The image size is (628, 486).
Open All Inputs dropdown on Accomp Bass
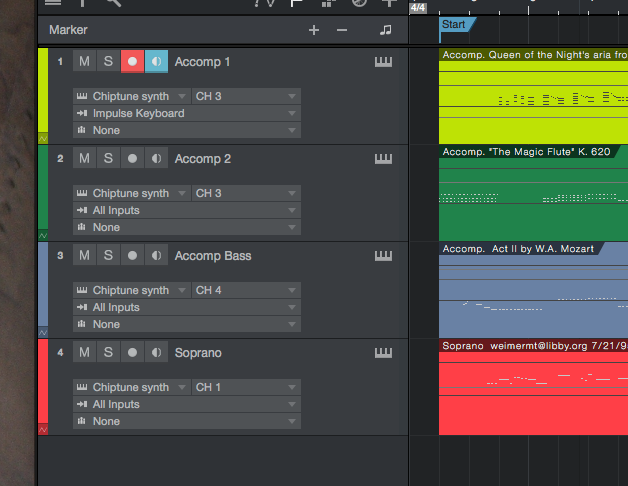pos(187,307)
